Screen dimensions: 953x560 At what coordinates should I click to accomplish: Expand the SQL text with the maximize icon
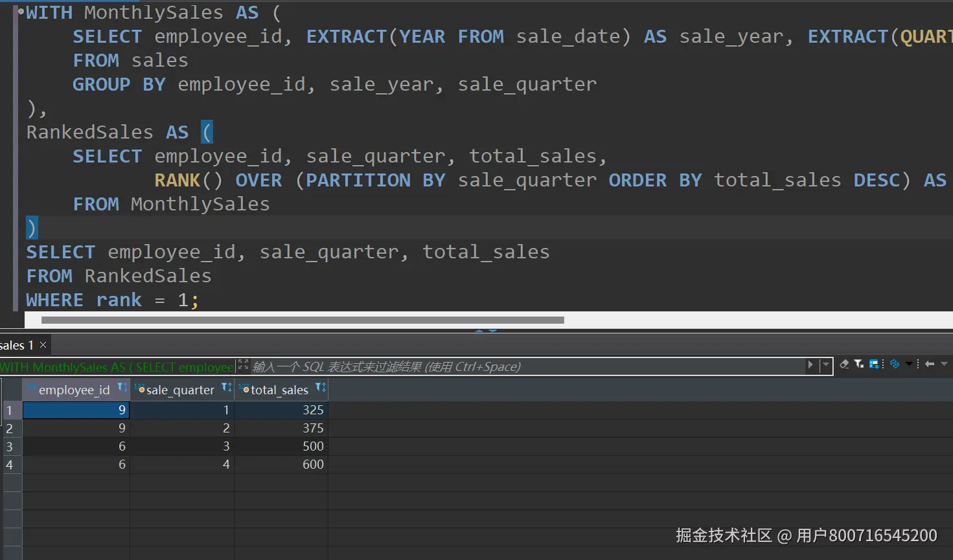(243, 365)
